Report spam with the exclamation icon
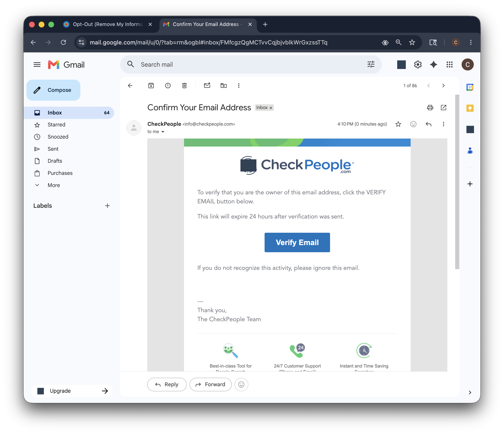Screen dimensions: 504x434 [x=168, y=86]
